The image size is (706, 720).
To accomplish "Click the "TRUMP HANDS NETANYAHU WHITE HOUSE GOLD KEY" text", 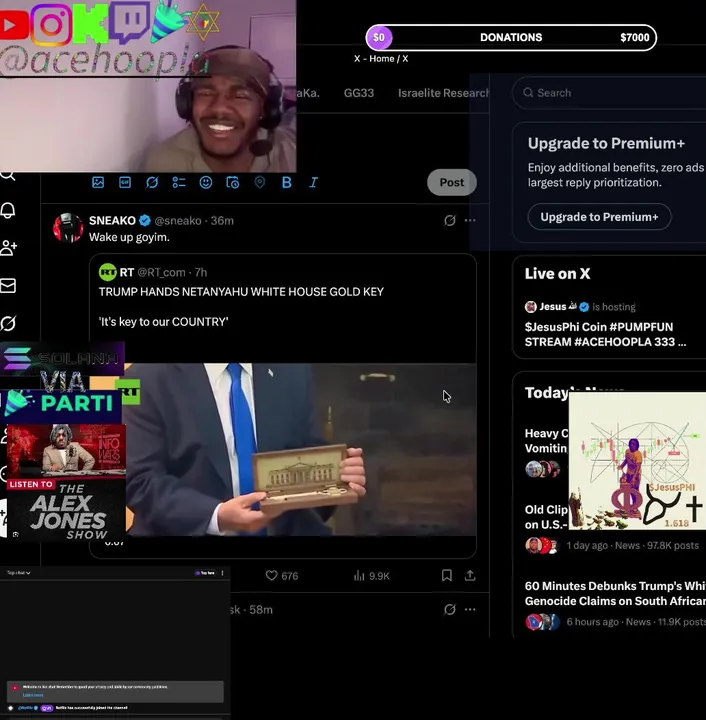I will (x=241, y=292).
